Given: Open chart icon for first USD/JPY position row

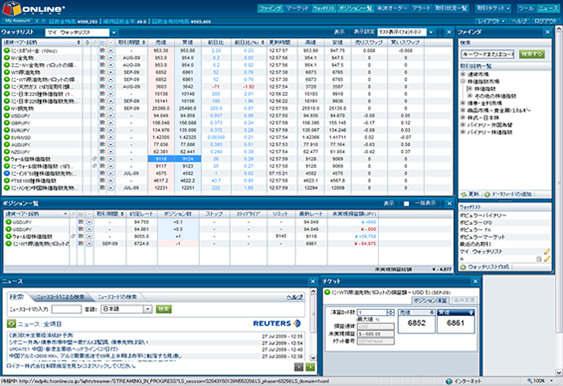Looking at the screenshot, I should tap(81, 222).
